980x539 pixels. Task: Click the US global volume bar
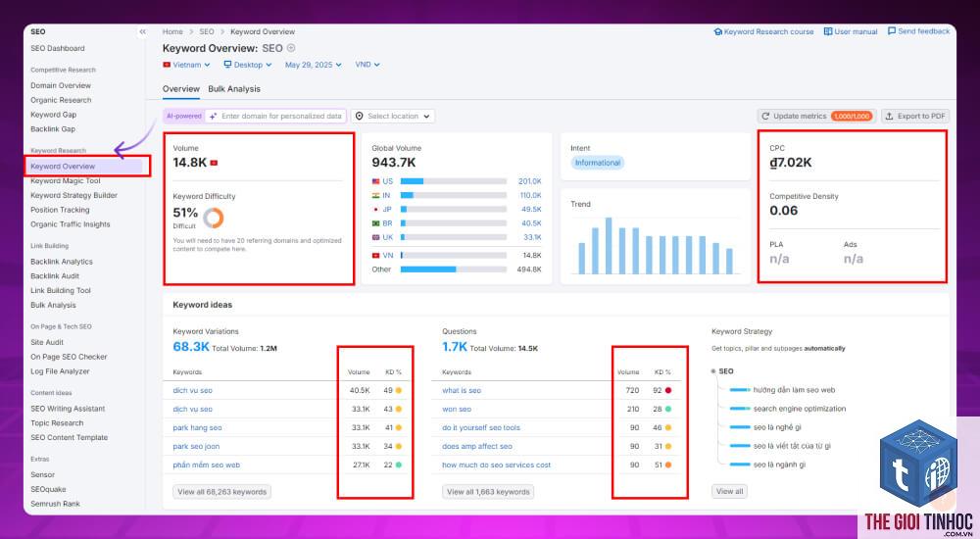click(x=454, y=181)
